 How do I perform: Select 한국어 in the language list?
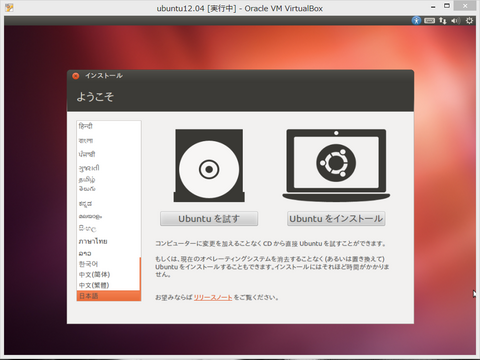[108, 264]
